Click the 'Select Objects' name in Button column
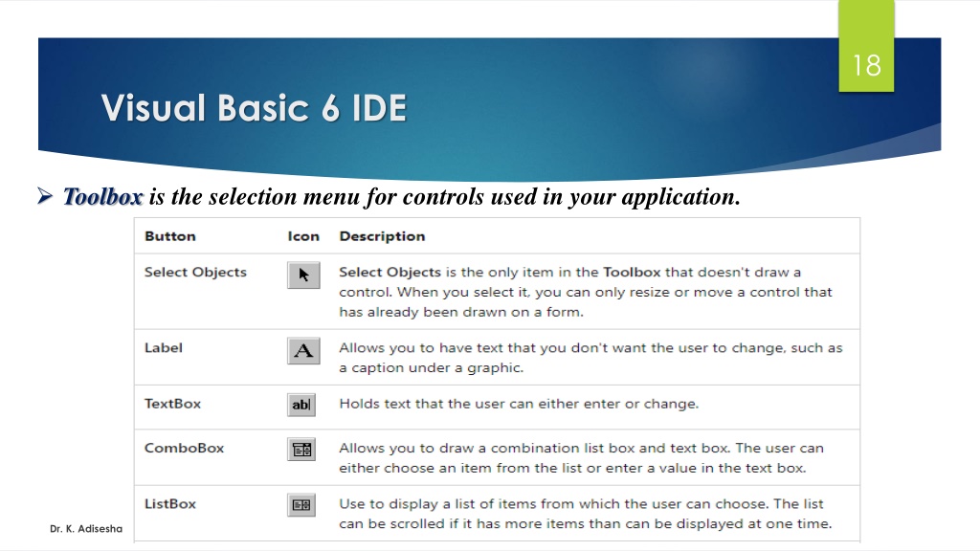Image resolution: width=980 pixels, height=551 pixels. 195,273
